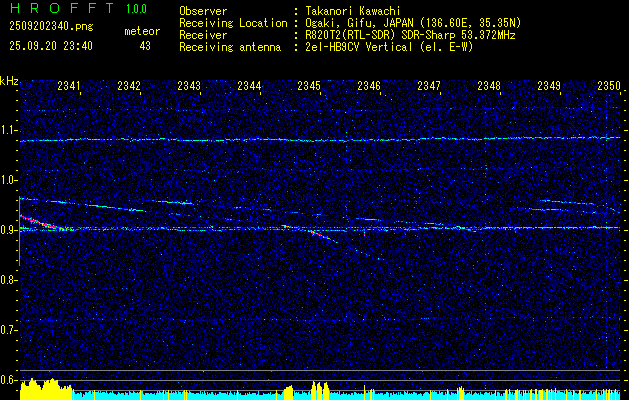Click the 2341 time marker
Screen dimensions: 629x400
point(69,87)
